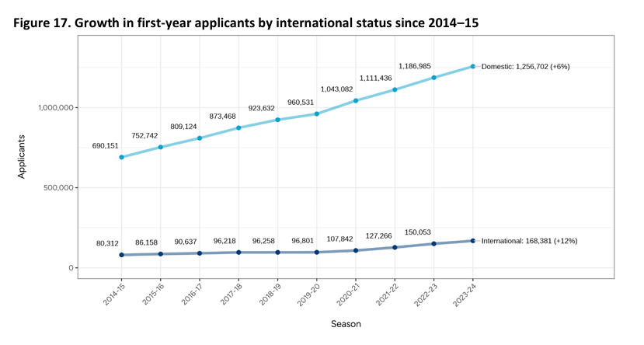
Task: Click the 2022-23 season axis label
Action: (x=426, y=294)
